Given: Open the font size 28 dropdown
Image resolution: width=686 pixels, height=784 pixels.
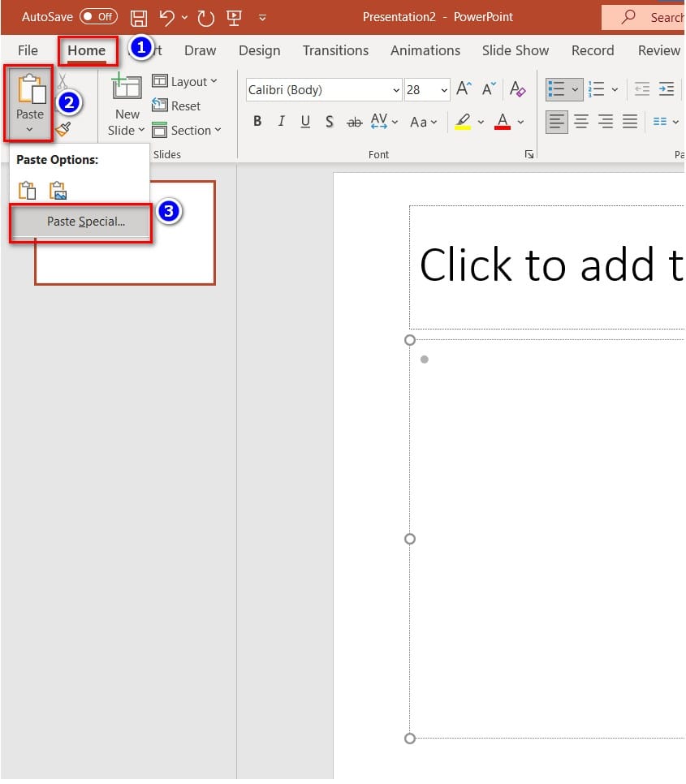Looking at the screenshot, I should (444, 90).
